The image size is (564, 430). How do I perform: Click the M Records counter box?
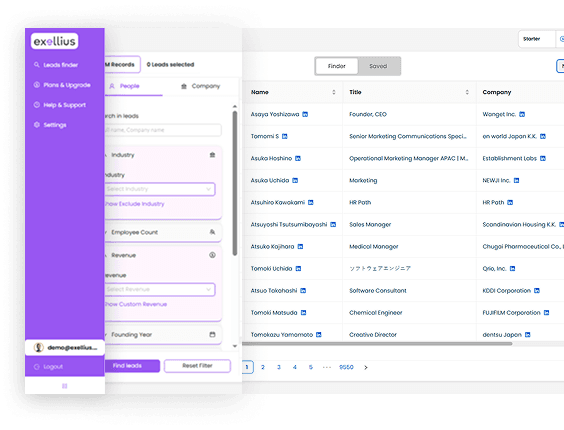coord(122,65)
